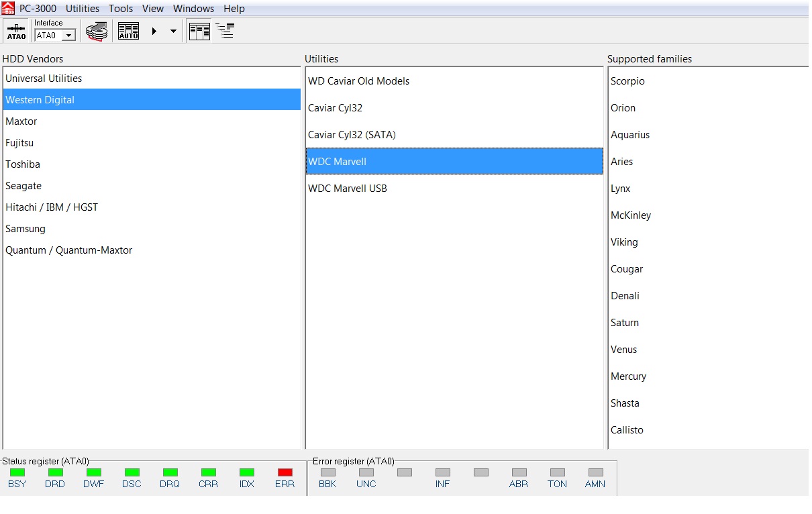Switch to the column list view icon

(199, 31)
